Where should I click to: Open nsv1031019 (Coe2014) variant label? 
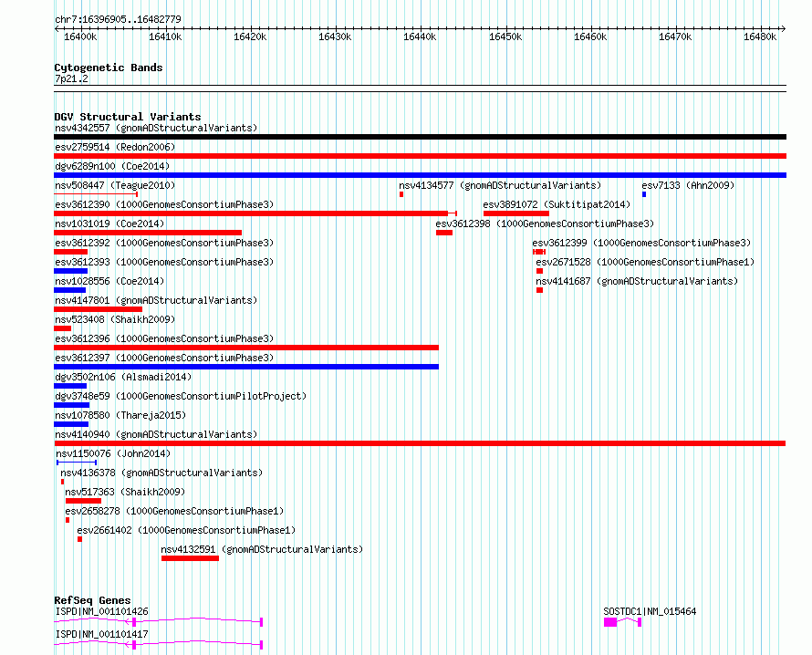tap(109, 224)
